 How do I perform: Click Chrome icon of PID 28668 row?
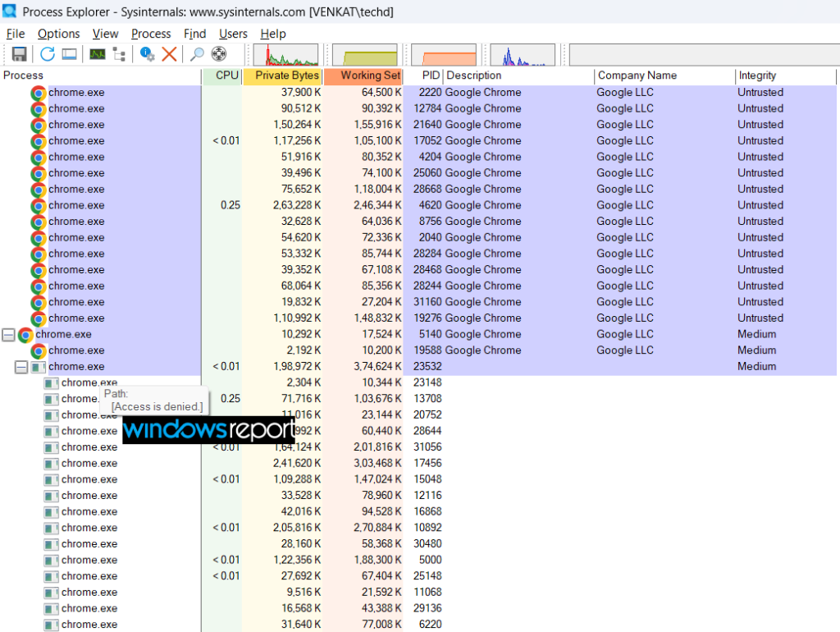38,190
